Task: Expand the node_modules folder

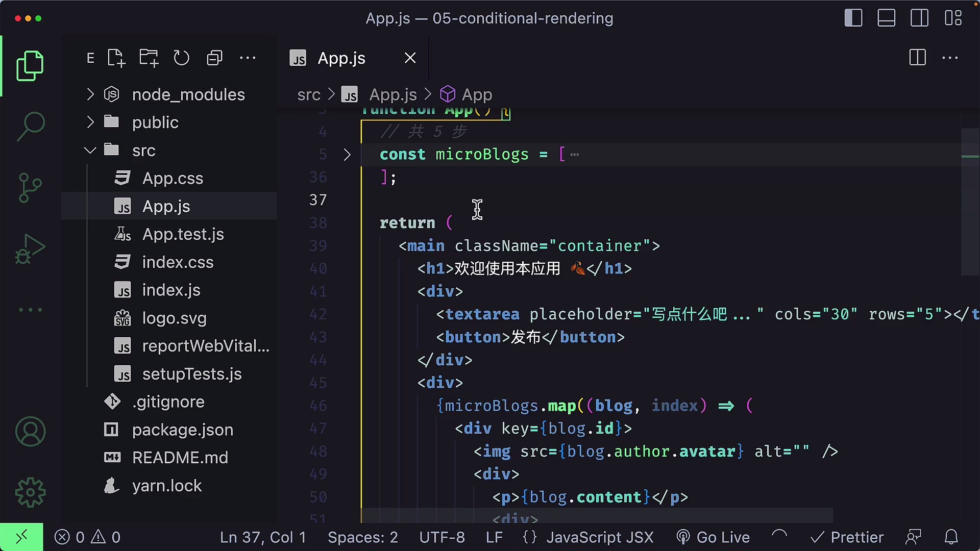Action: [169, 94]
